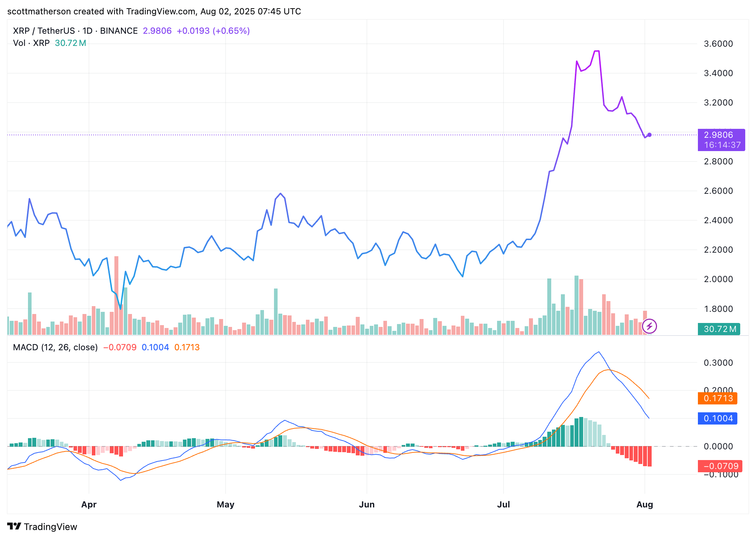
Task: Click the purple current price dot
Action: click(649, 135)
